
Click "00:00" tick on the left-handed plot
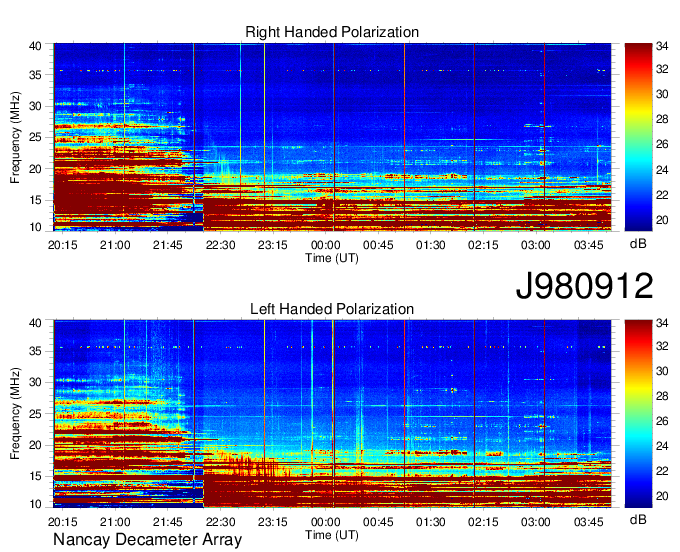(326, 522)
